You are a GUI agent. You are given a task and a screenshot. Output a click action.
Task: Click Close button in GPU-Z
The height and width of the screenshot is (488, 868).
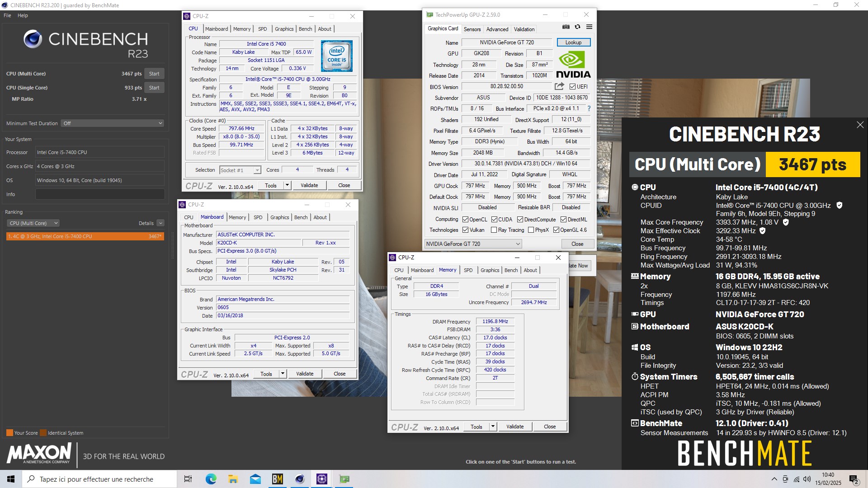(577, 244)
